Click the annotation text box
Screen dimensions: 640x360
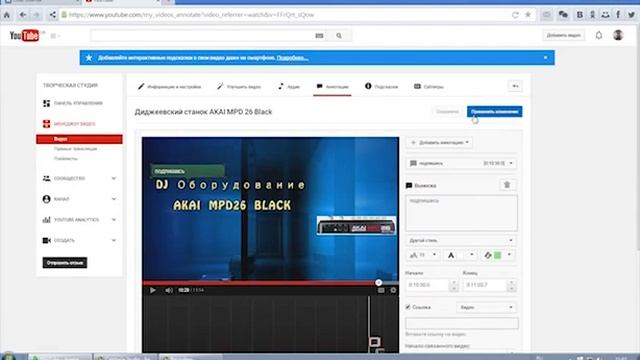coord(461,213)
